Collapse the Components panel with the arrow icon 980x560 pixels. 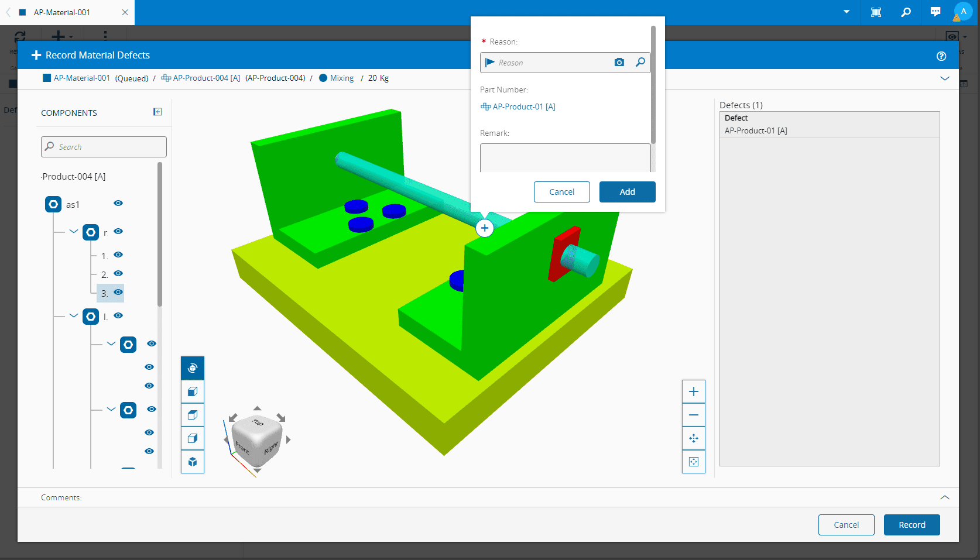point(157,112)
